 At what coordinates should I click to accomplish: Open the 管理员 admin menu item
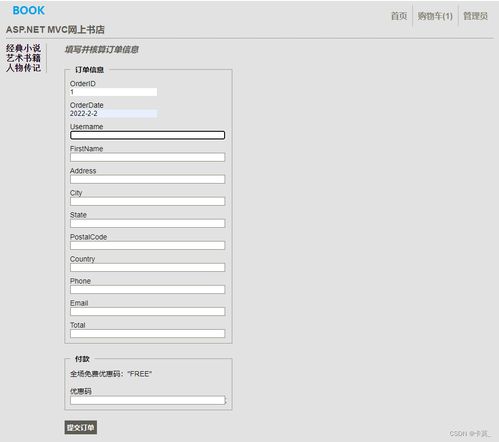point(475,16)
